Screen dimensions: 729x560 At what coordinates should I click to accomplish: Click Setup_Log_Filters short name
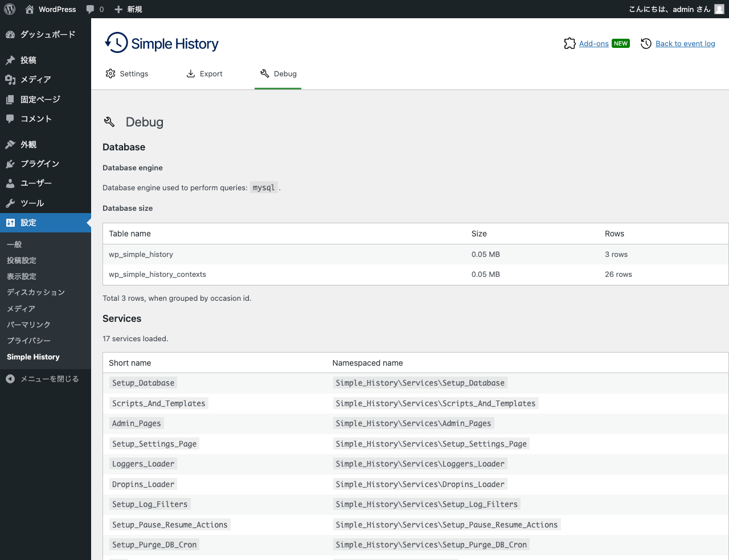150,504
